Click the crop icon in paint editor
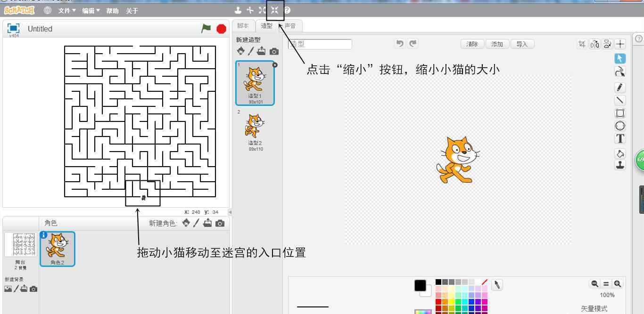 (582, 44)
